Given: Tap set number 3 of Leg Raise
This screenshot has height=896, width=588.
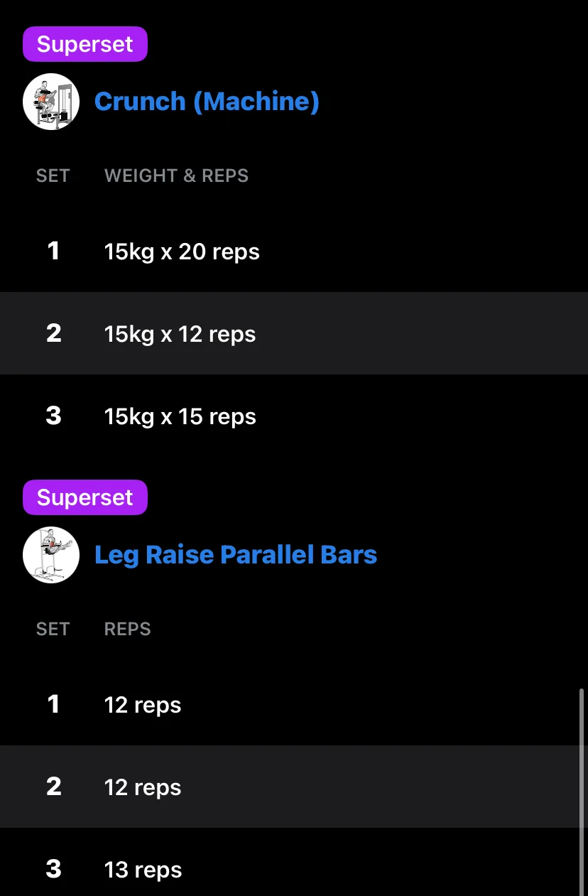Looking at the screenshot, I should pyautogui.click(x=53, y=869).
